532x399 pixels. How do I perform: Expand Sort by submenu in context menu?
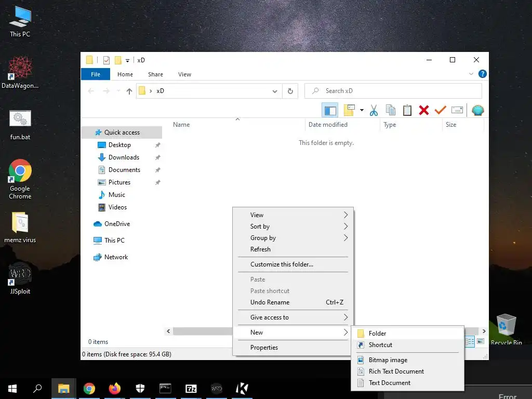pyautogui.click(x=293, y=227)
